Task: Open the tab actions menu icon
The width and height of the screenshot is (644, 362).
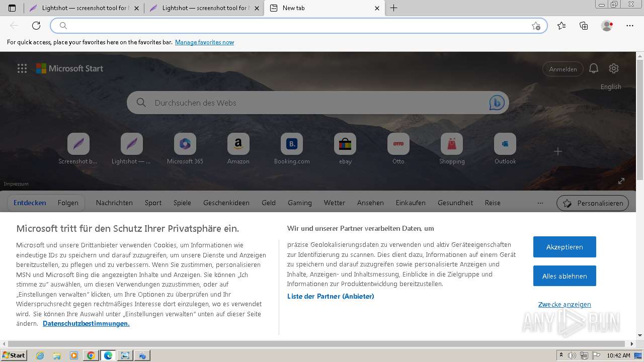Action: [12, 8]
